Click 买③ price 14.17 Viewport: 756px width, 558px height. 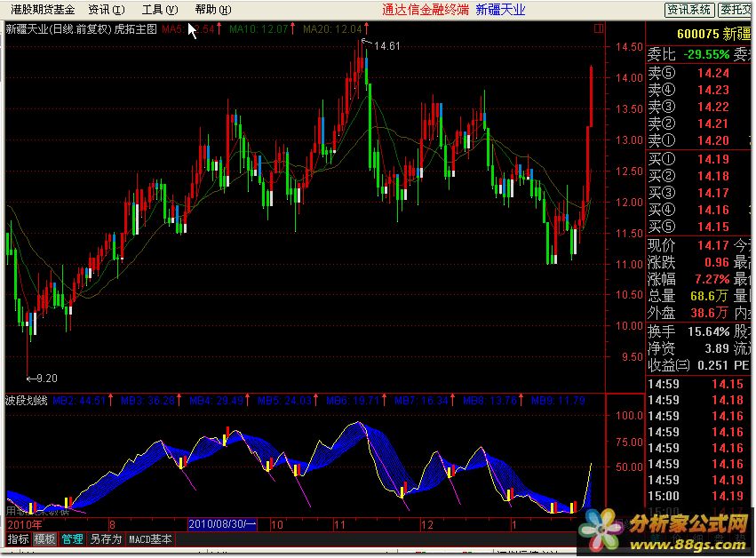[x=713, y=193]
